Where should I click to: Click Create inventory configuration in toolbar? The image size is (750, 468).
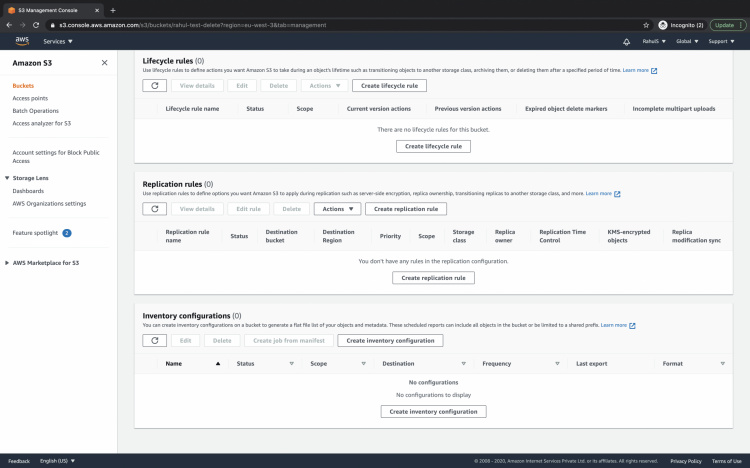pos(390,340)
